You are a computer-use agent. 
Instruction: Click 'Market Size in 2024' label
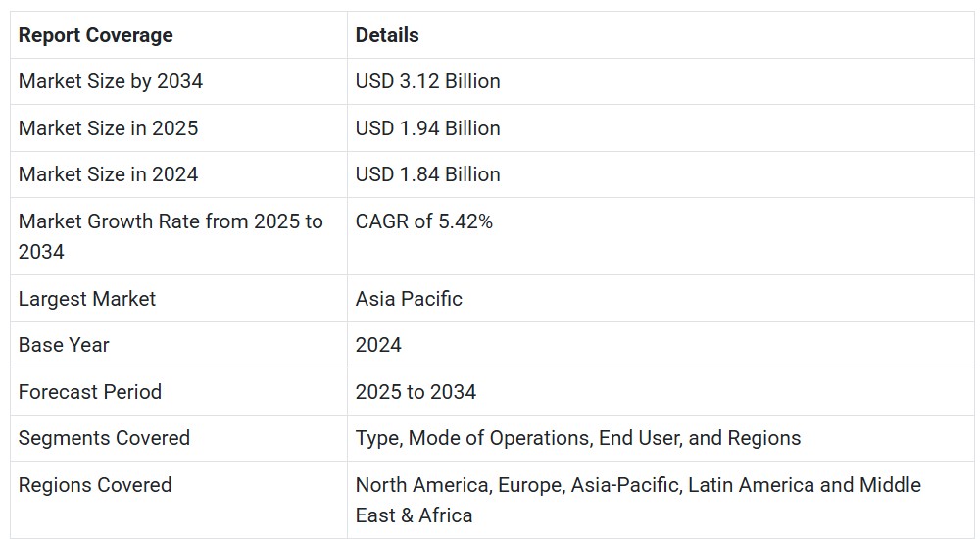[x=108, y=174]
